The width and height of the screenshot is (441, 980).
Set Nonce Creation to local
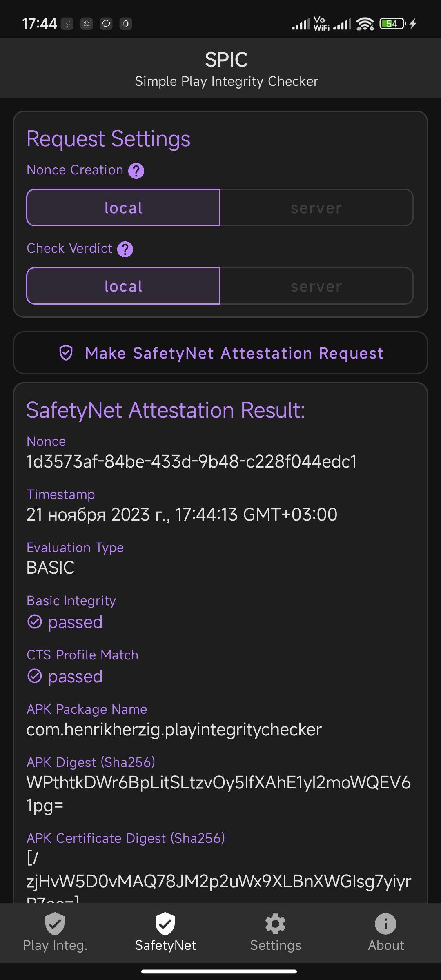[x=123, y=207]
